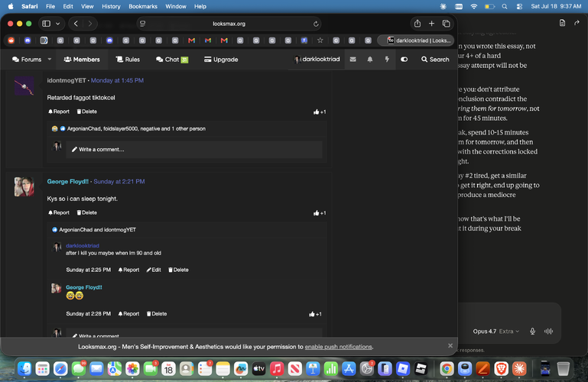This screenshot has width=588, height=382.
Task: Open Brave browser from the Dock
Action: [501, 369]
